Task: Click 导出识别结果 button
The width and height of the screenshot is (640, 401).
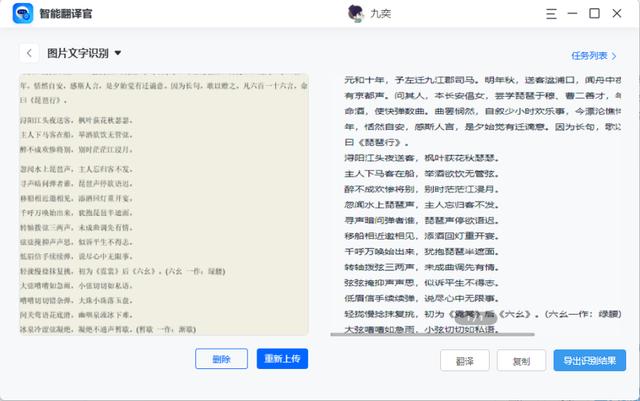Action: [x=589, y=361]
